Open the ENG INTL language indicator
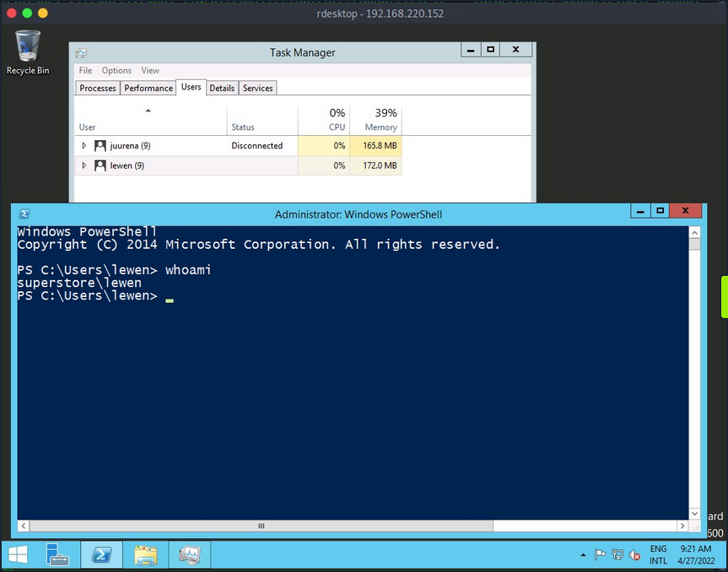 (658, 554)
